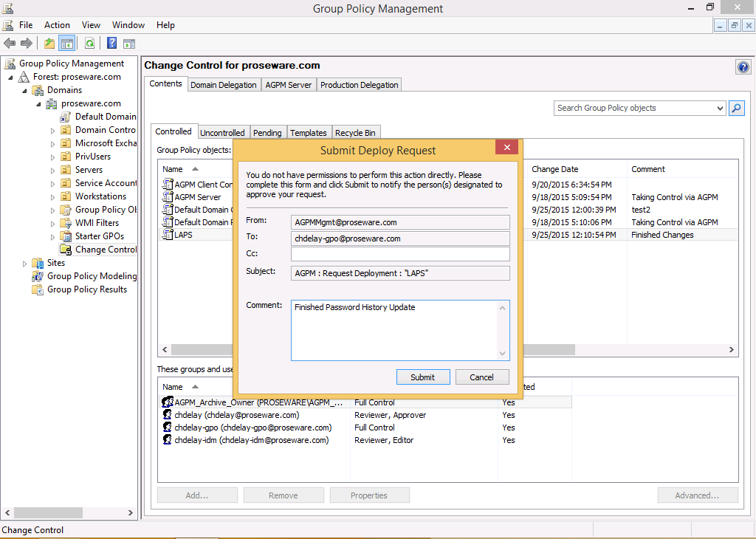
Task: Toggle the Show/Hide Console Tree icon
Action: [66, 44]
